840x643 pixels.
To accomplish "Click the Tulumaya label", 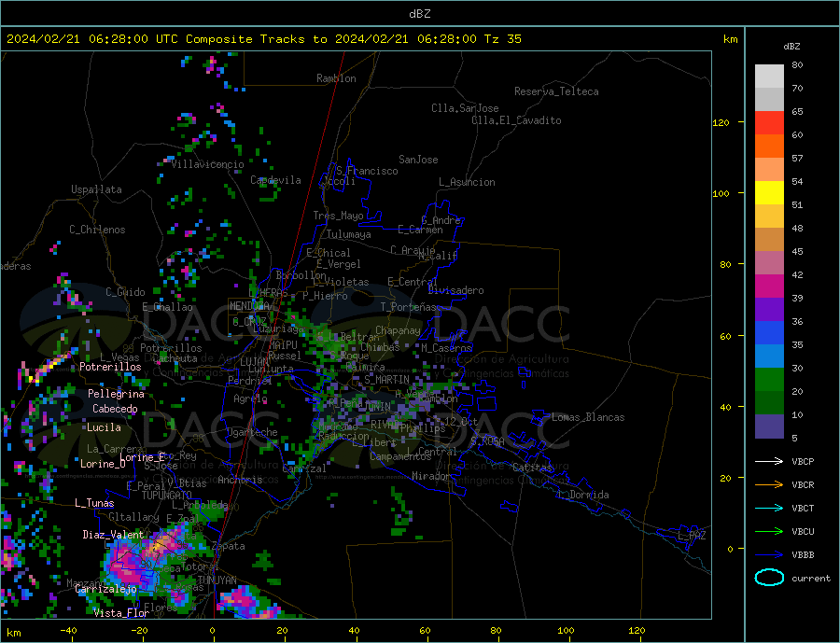I will [348, 234].
